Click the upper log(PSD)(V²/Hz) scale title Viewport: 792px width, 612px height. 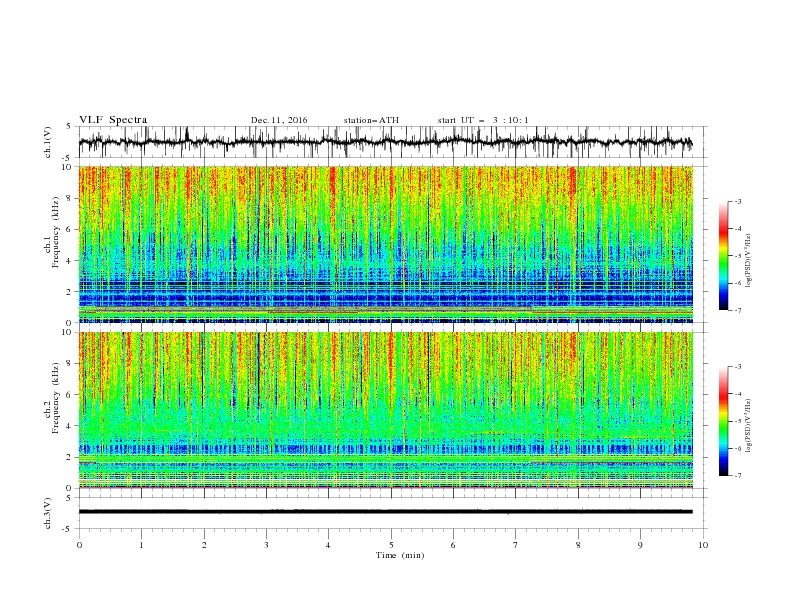[x=748, y=261]
